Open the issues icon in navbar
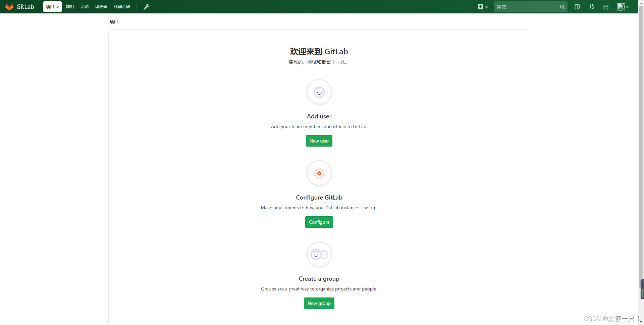This screenshot has height=325, width=644. (577, 7)
